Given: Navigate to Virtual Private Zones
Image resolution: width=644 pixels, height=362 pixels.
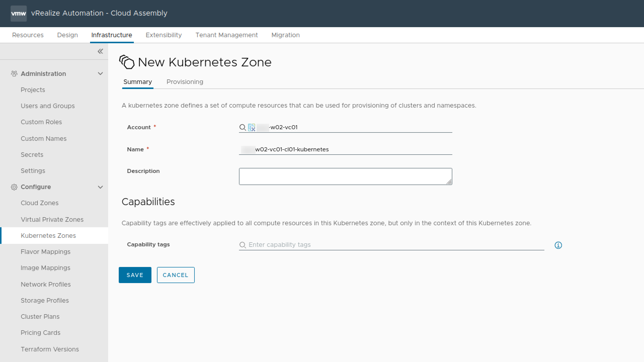Looking at the screenshot, I should tap(52, 219).
